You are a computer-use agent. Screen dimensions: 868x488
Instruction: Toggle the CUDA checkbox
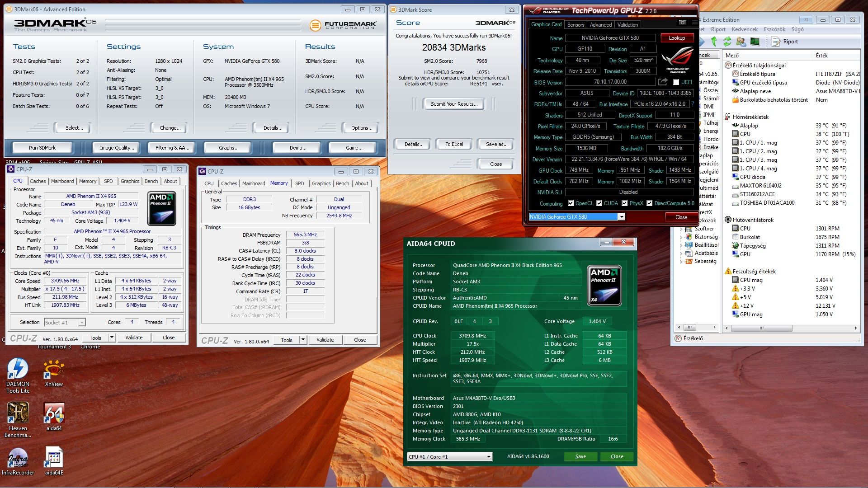(599, 203)
